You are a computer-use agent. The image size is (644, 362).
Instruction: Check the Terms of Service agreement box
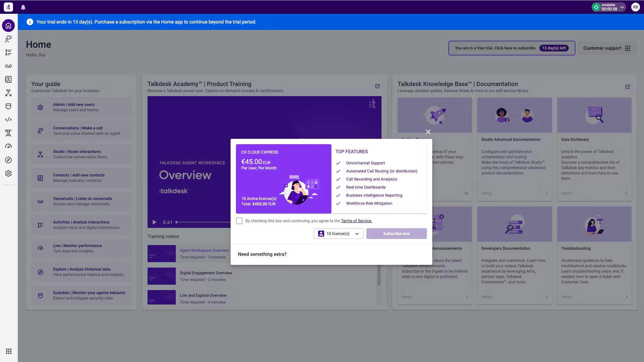[x=239, y=221]
